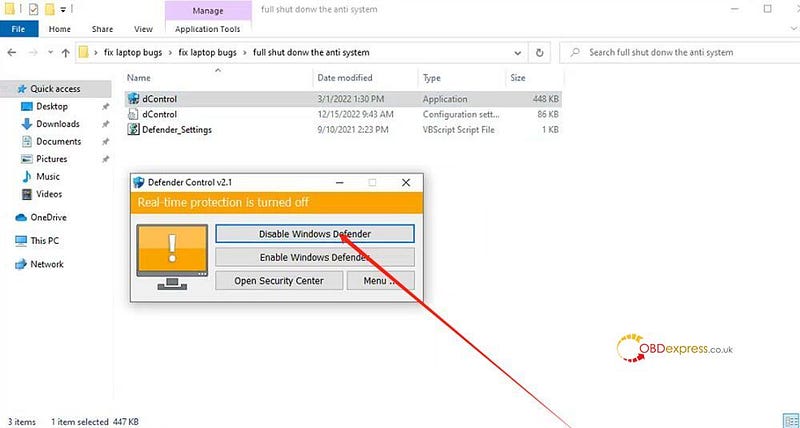Open the Menu button in Defender Control
Image resolution: width=800 pixels, height=428 pixels.
pos(381,281)
